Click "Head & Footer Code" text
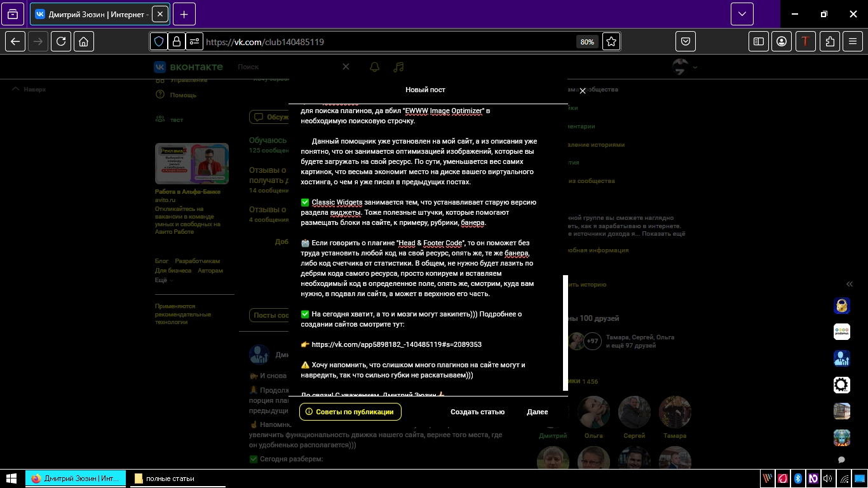Image resolution: width=868 pixels, height=488 pixels. [431, 243]
